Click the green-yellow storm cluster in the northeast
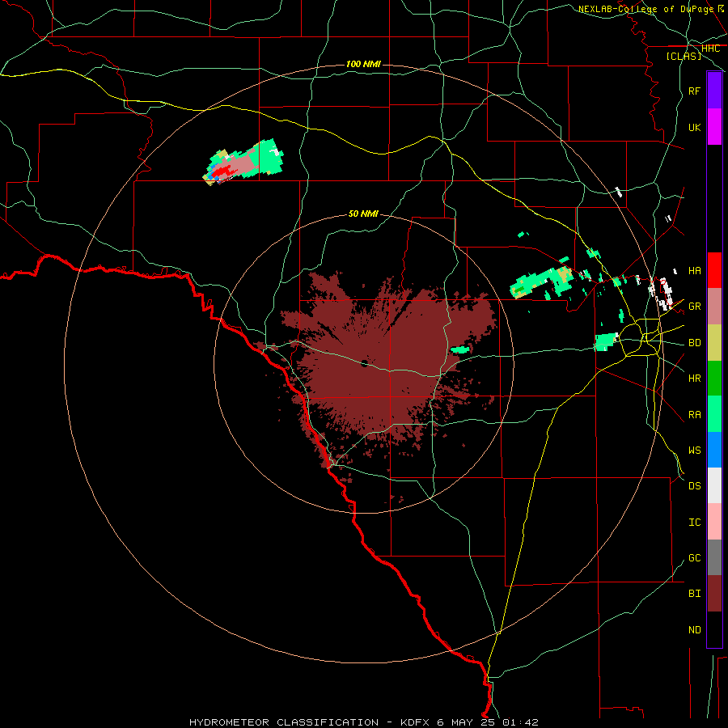 point(542,281)
